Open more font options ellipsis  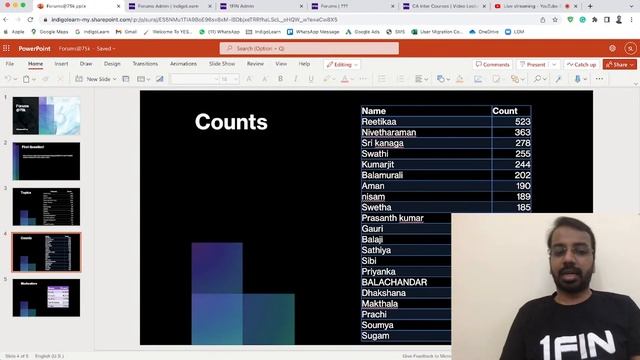pyautogui.click(x=363, y=79)
